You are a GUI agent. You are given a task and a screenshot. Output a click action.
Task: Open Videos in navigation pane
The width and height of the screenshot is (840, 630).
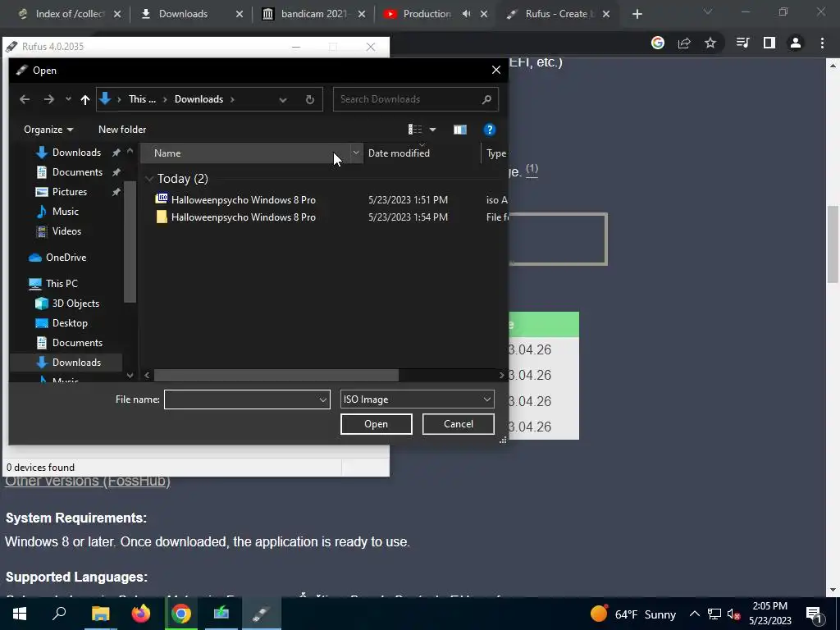(66, 231)
